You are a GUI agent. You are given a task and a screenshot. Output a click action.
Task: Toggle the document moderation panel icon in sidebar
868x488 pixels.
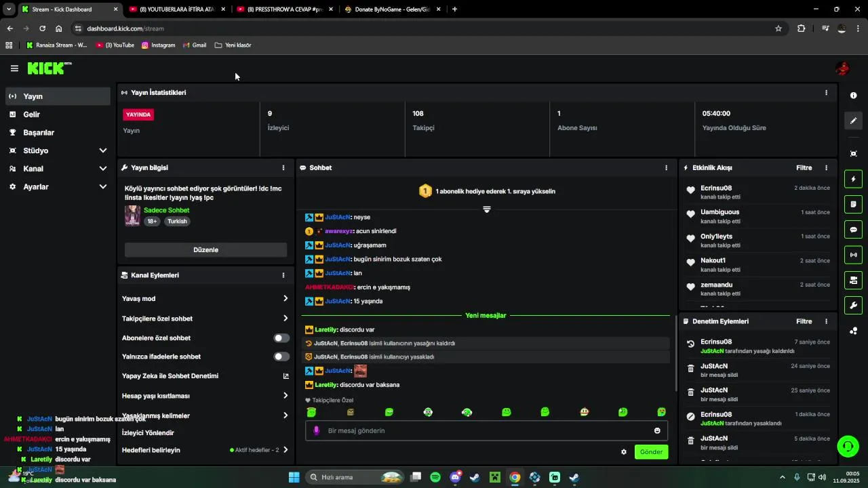(853, 204)
